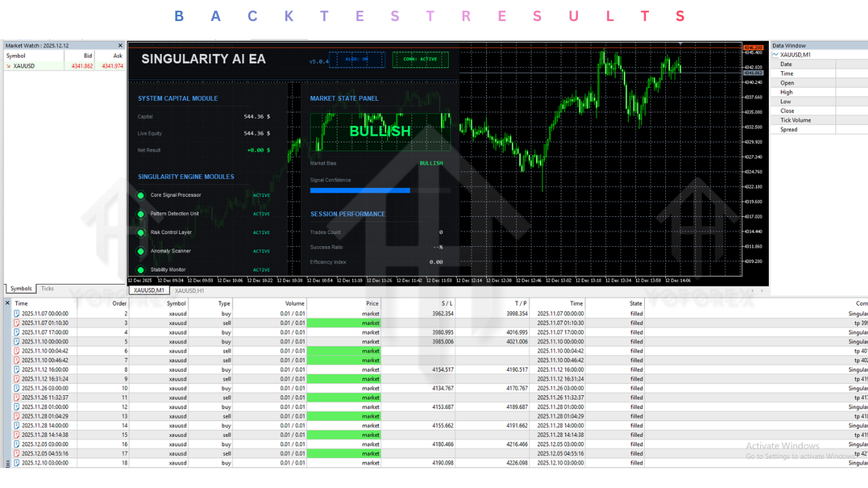
Task: Close the Market Watch panel
Action: tap(121, 45)
